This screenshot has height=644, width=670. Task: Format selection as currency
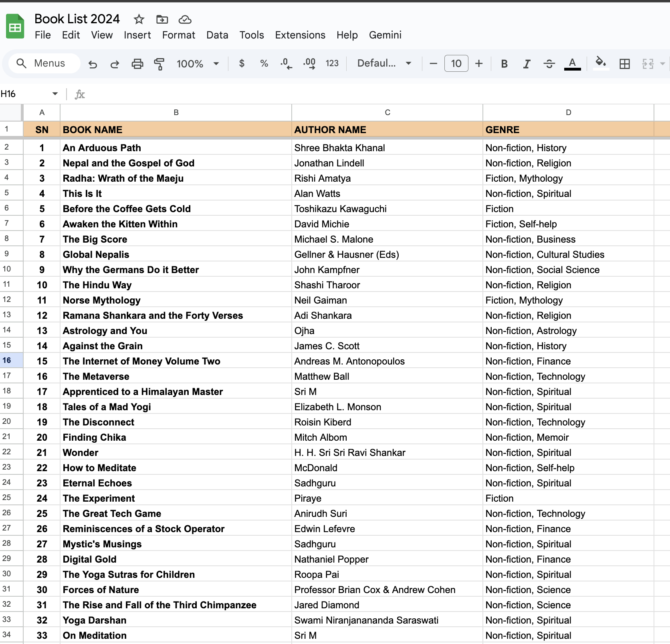(242, 63)
